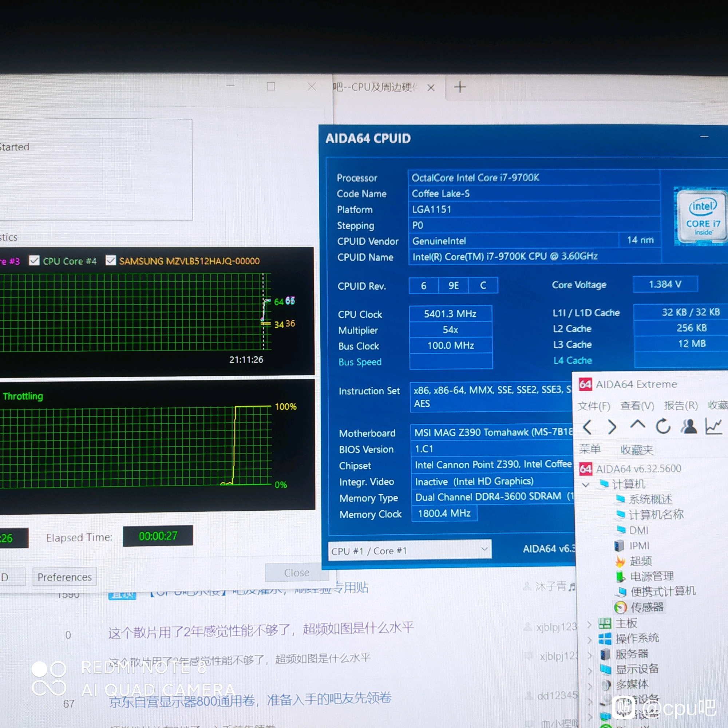Toggle the CPU Core #4 checkbox
Screen dimensions: 728x728
pyautogui.click(x=34, y=260)
